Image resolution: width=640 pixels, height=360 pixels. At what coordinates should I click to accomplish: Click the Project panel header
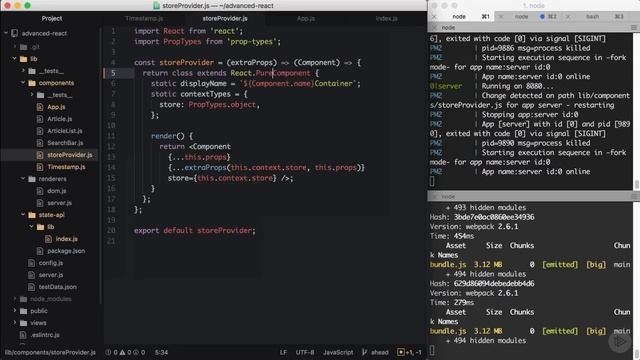point(52,18)
